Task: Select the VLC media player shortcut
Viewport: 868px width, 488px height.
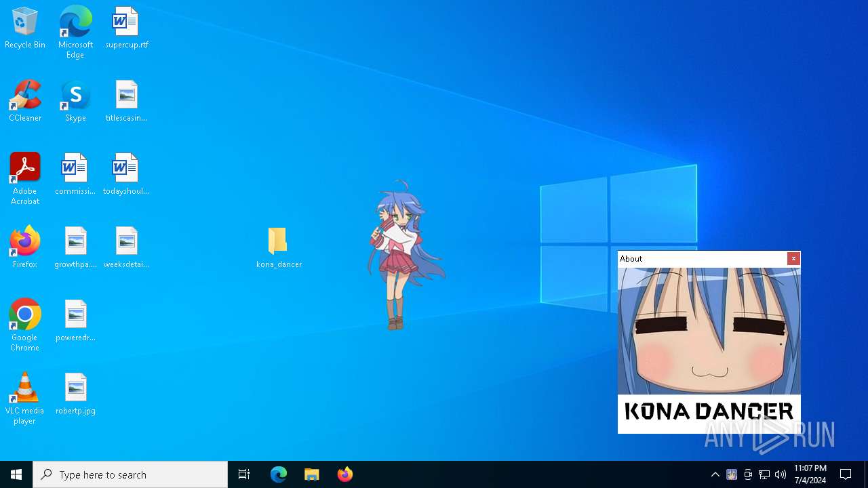Action: (x=25, y=399)
